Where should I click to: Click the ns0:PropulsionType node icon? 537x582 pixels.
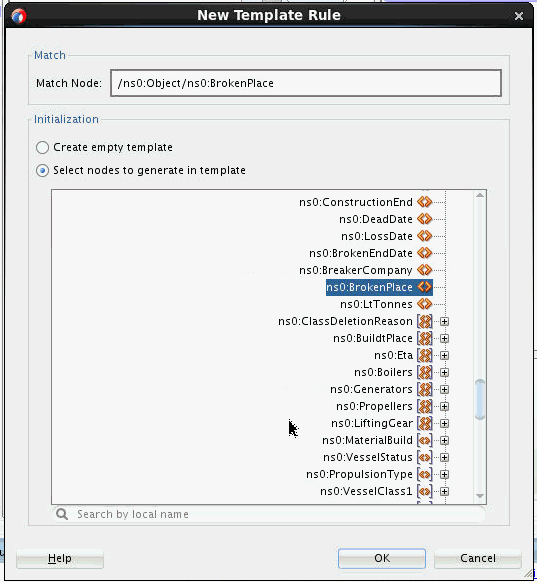point(425,474)
